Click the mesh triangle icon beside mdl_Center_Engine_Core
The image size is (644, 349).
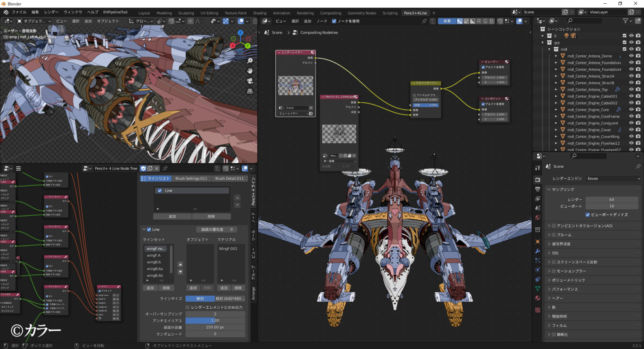563,109
